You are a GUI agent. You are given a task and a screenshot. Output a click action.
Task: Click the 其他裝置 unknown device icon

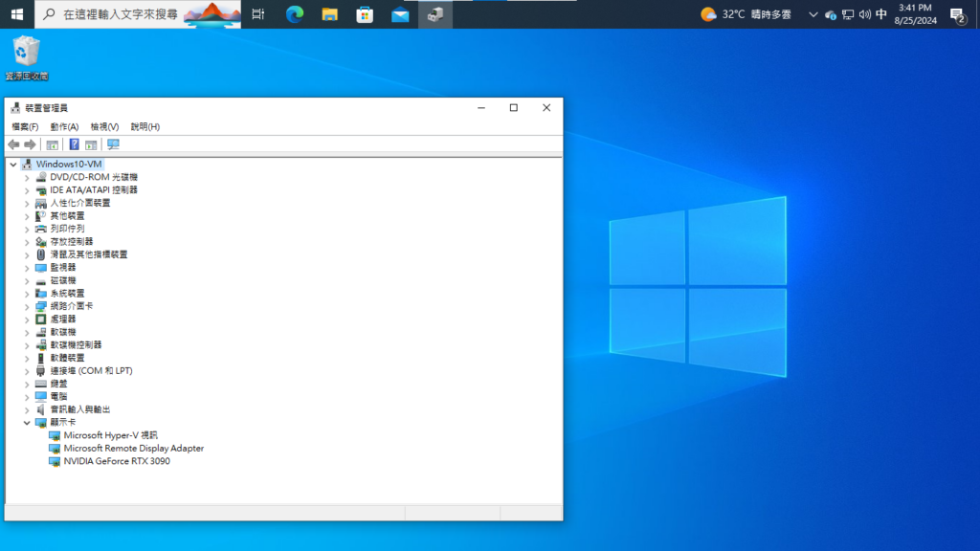pos(40,216)
